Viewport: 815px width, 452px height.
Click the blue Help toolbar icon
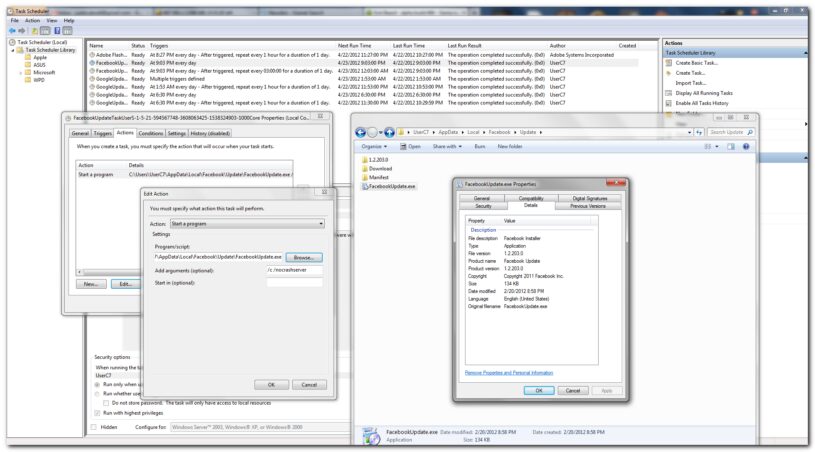click(57, 31)
